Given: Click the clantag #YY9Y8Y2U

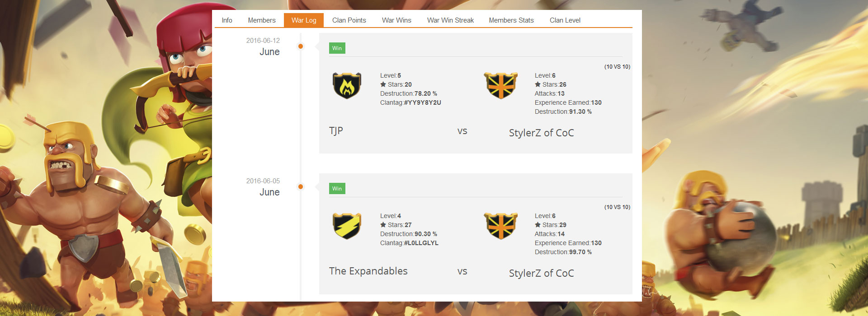Looking at the screenshot, I should coord(422,102).
